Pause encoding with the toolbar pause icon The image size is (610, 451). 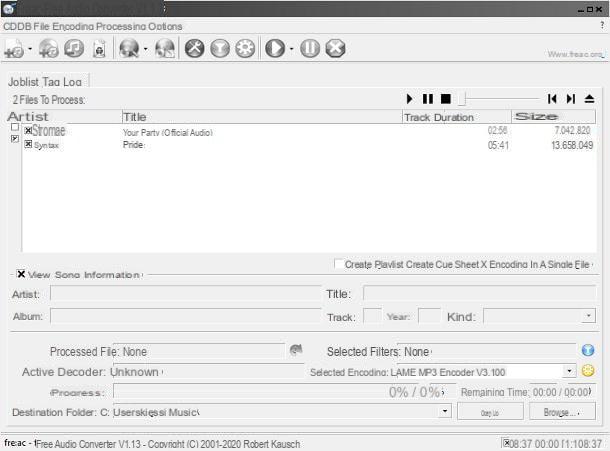tap(310, 49)
